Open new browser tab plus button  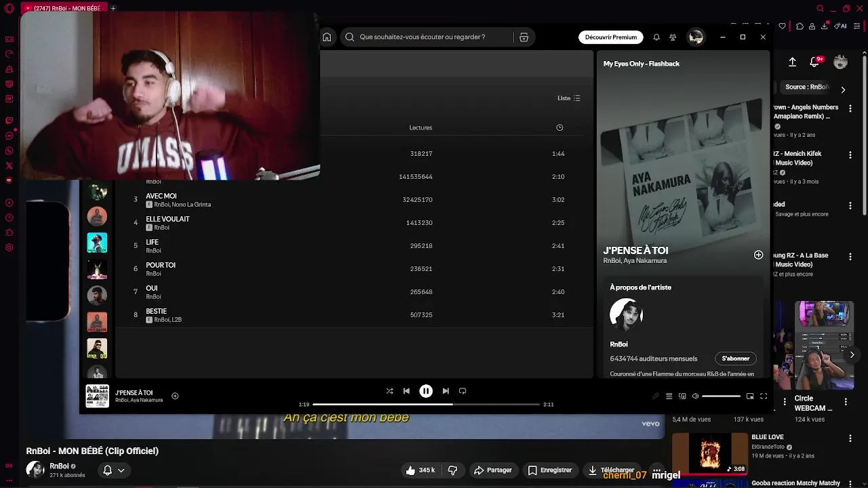113,8
